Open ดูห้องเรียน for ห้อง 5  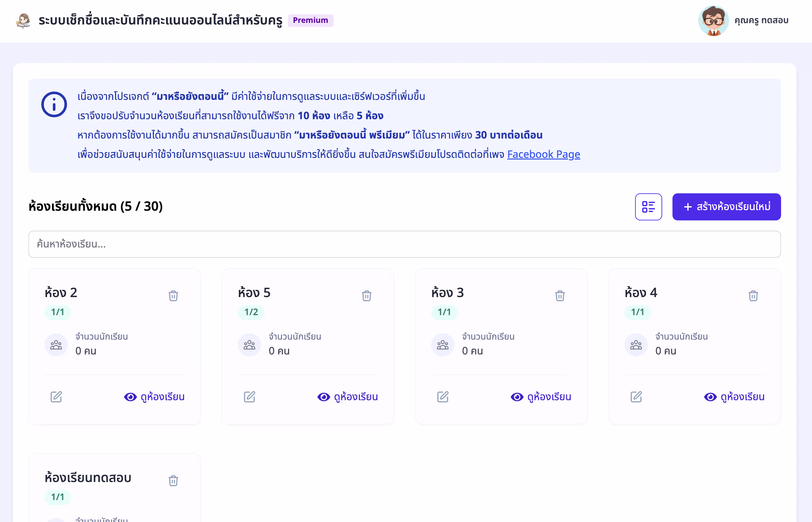coord(348,397)
